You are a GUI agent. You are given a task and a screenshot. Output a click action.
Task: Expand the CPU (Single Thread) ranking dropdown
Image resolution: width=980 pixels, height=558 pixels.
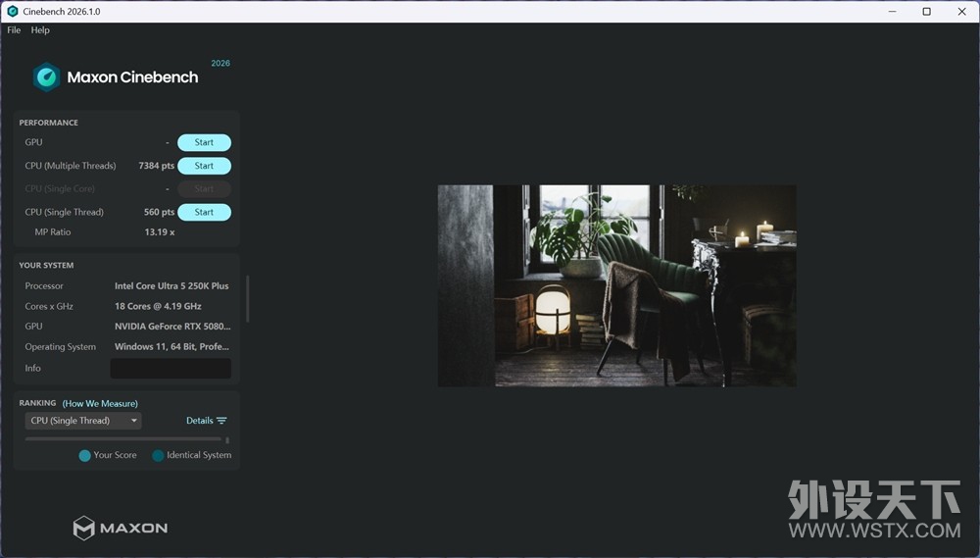83,421
